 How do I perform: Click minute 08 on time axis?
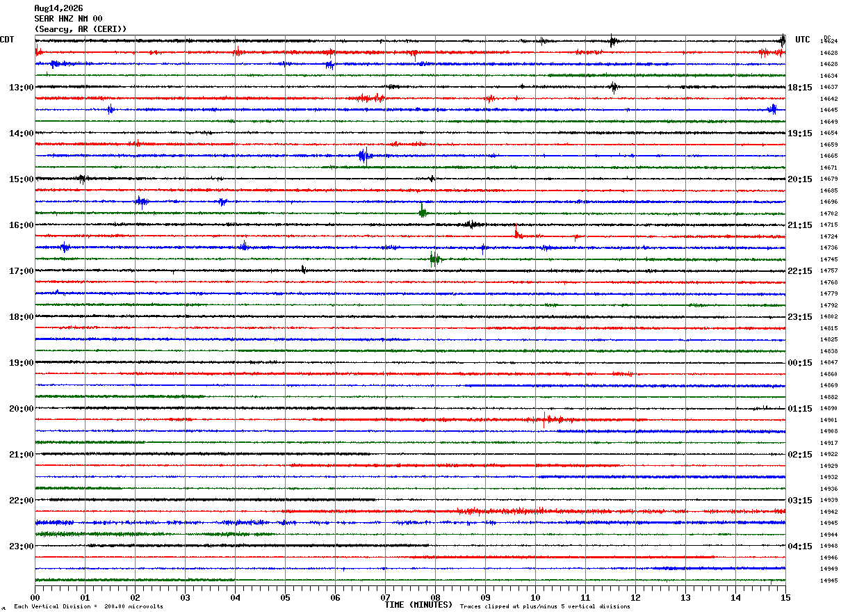[x=435, y=597]
